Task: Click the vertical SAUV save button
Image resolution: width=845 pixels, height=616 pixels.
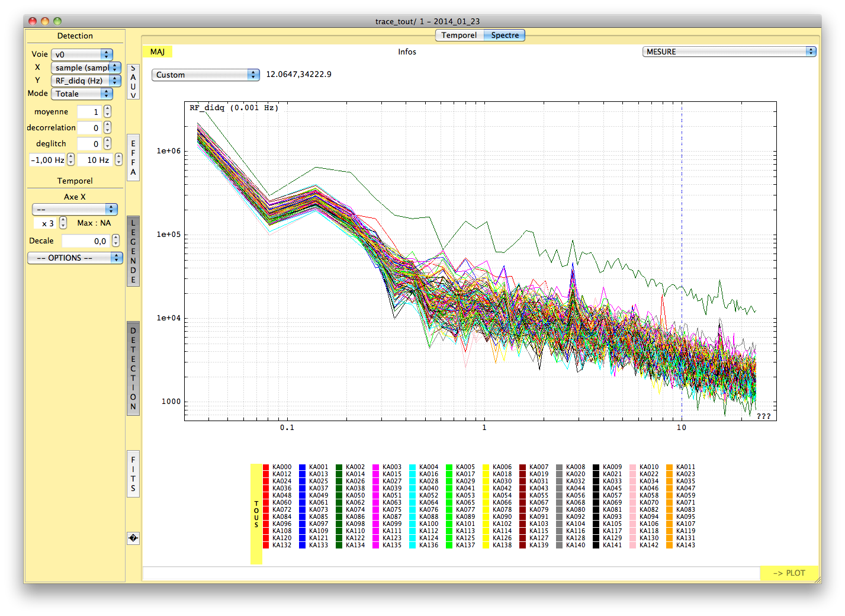Action: (x=133, y=82)
